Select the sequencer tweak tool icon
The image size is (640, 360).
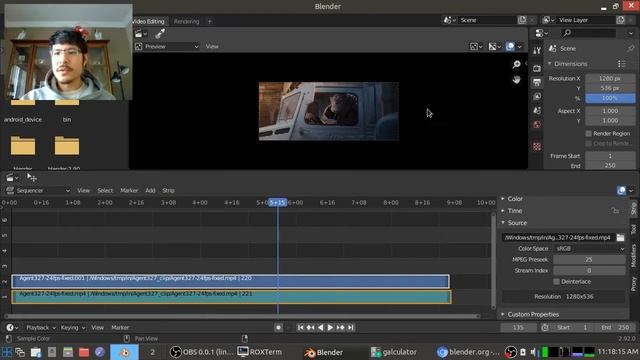pyautogui.click(x=31, y=177)
